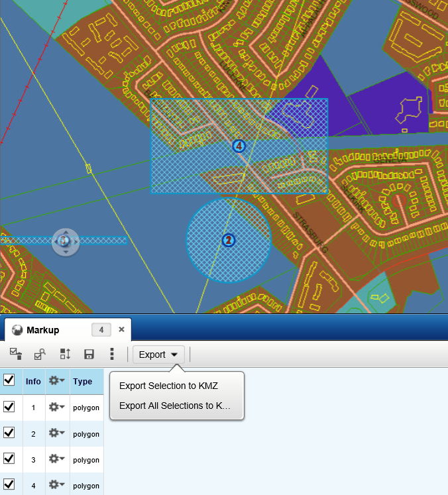448x495 pixels.
Task: Click the save floppy disk icon
Action: click(89, 355)
